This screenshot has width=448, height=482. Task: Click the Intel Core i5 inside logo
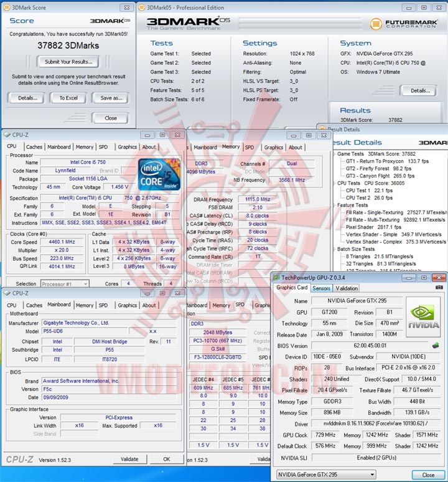(x=159, y=174)
